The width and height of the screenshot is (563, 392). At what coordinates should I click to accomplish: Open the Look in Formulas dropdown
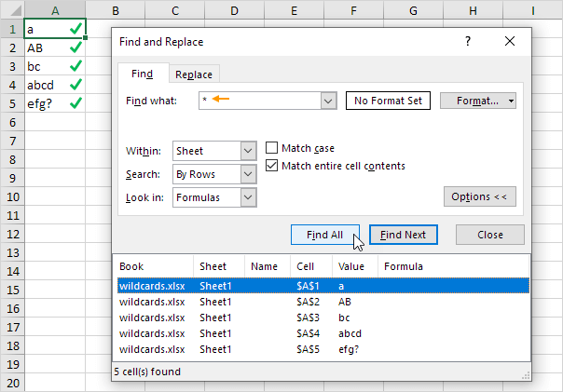coord(248,197)
